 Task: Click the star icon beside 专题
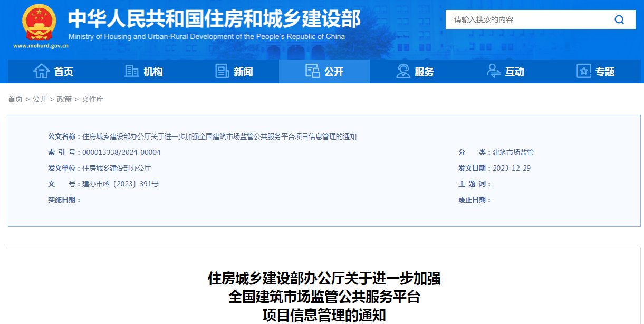583,71
